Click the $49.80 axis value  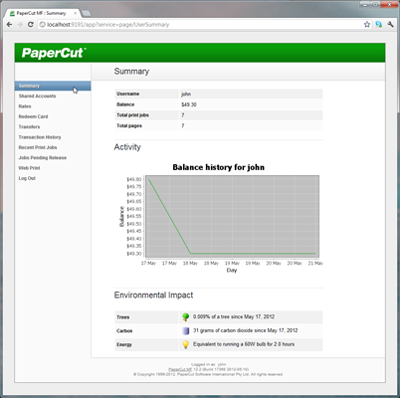pos(134,179)
